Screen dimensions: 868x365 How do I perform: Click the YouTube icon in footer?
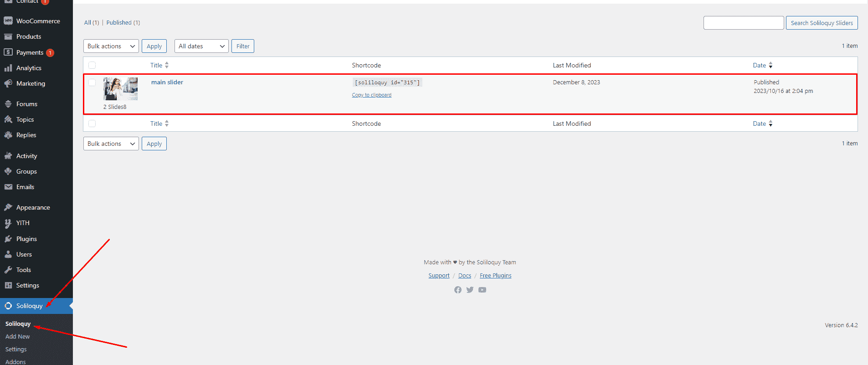(482, 290)
